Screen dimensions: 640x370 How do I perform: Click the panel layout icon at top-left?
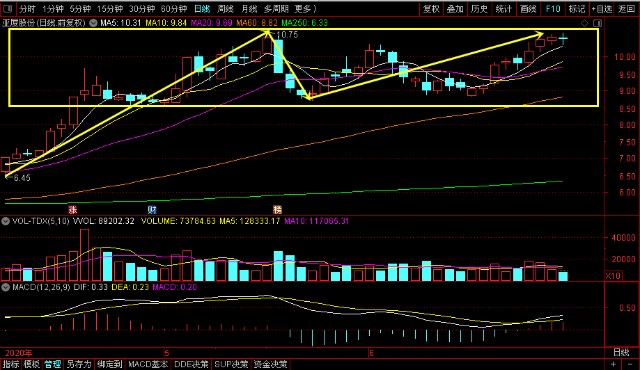(7, 9)
